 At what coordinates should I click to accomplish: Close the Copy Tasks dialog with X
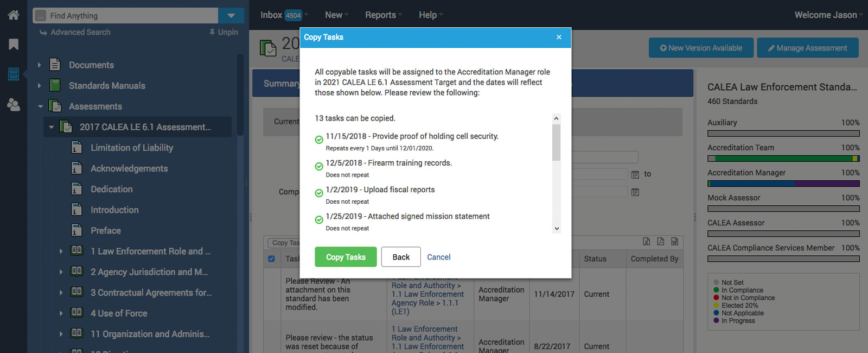(559, 37)
